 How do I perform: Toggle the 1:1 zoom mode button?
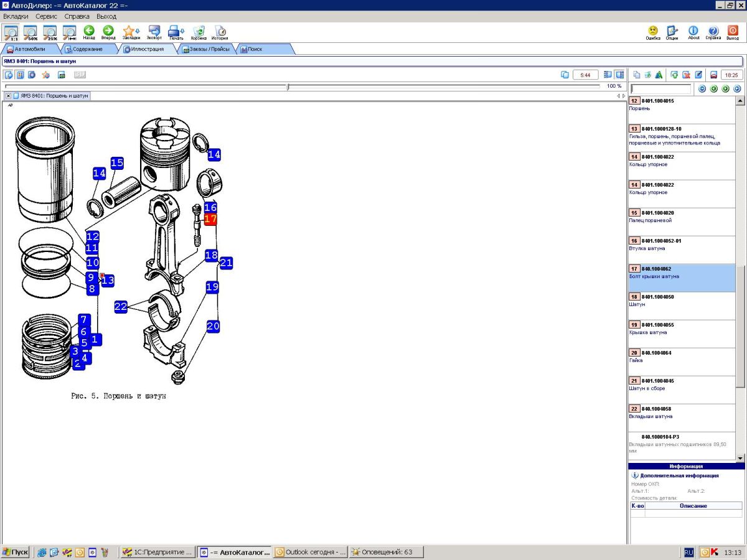click(11, 32)
